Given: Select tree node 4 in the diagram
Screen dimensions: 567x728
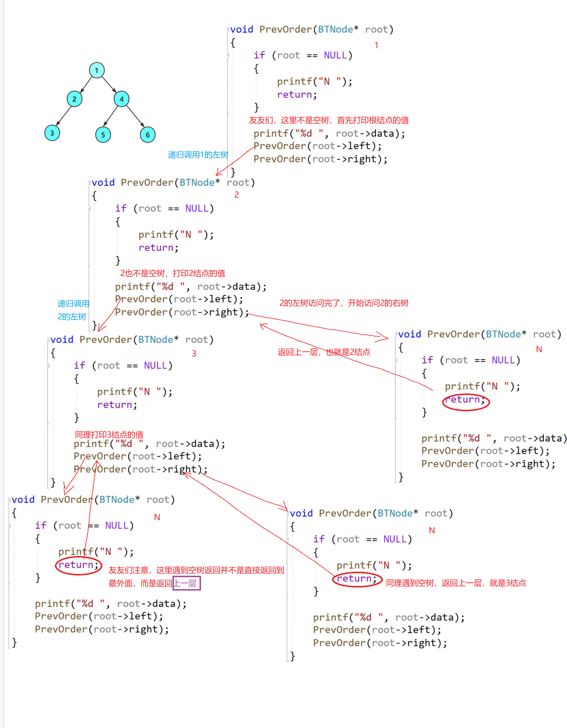Looking at the screenshot, I should point(122,99).
